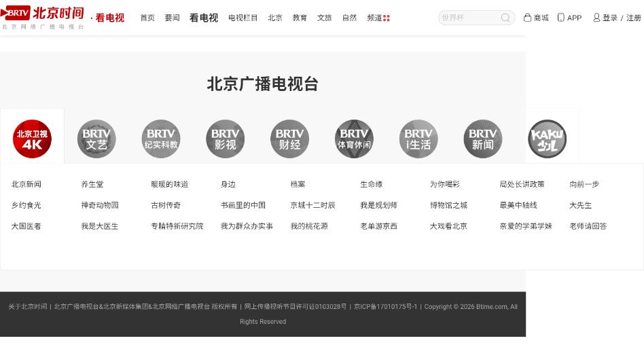Open the 为你喝彩 program link
Viewport: 644px width, 362px height.
point(445,184)
